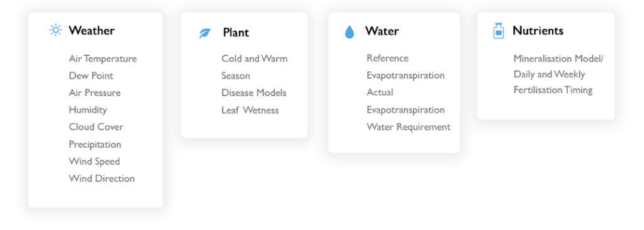644x230 pixels.
Task: Click the sun icon beside Weather
Action: [55, 30]
